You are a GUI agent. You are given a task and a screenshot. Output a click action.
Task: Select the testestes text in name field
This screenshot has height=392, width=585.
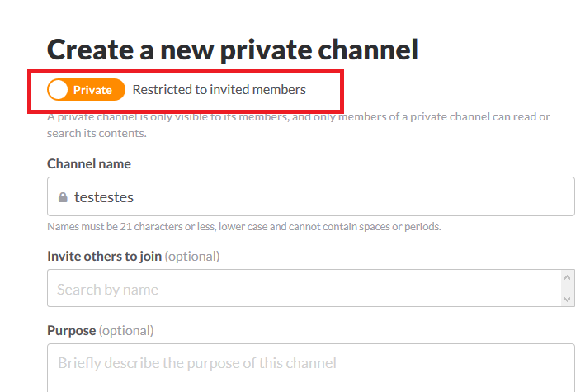tap(103, 198)
